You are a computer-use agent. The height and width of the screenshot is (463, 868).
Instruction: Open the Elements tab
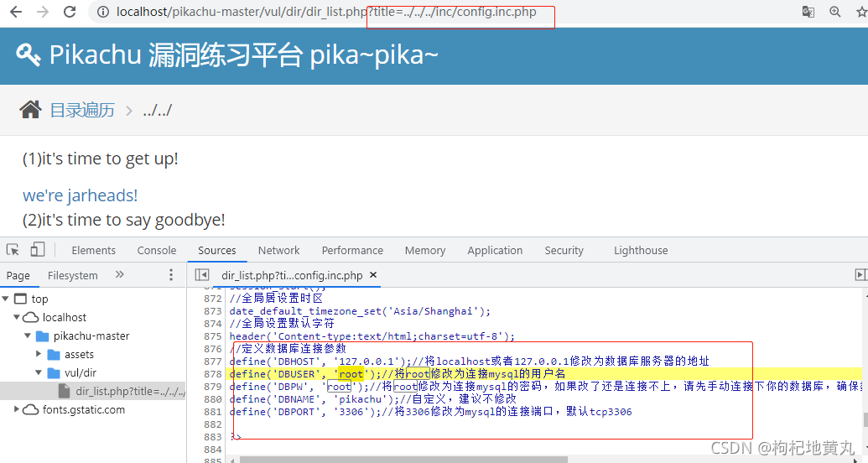point(94,250)
